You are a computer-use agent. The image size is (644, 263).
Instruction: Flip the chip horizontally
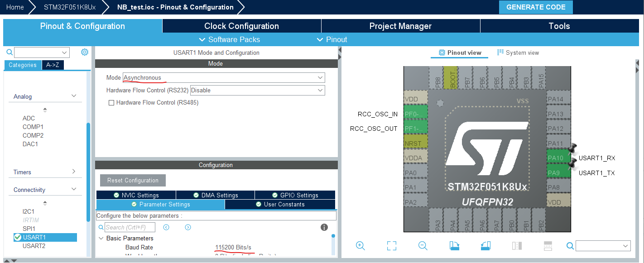point(517,246)
